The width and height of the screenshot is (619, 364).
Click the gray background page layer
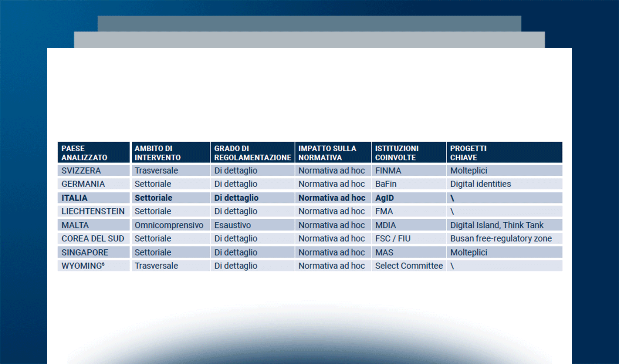point(309,40)
